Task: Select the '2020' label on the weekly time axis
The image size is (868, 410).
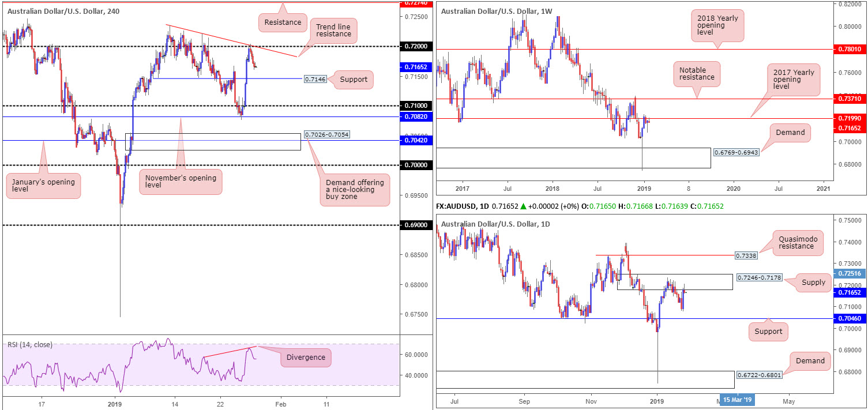Action: pos(733,189)
